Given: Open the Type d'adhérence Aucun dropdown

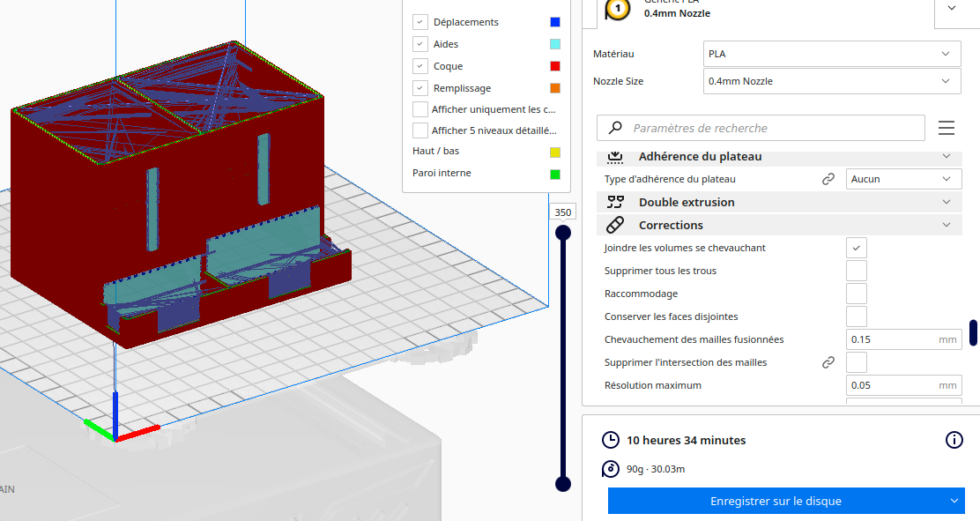Looking at the screenshot, I should [903, 179].
